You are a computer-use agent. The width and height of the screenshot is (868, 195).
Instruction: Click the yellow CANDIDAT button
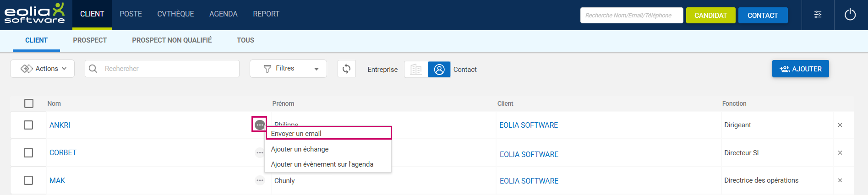pos(710,15)
